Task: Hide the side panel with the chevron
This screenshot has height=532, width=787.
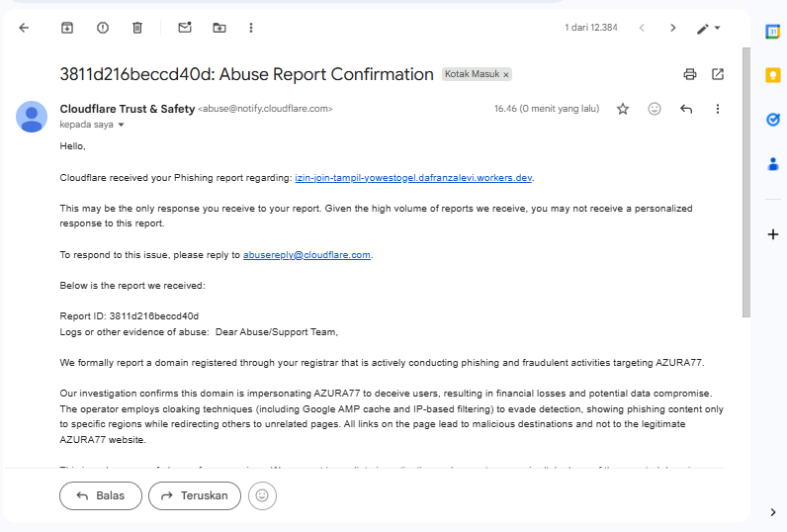Action: click(773, 512)
